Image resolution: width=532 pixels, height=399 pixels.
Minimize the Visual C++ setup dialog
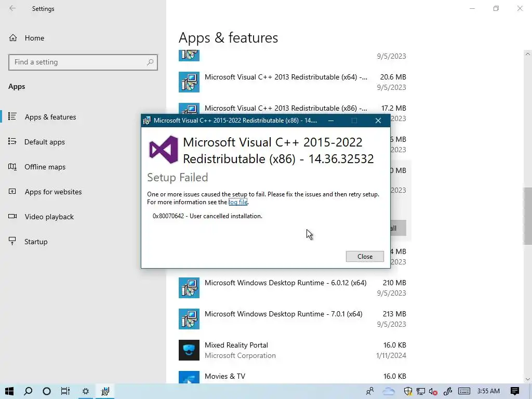click(x=331, y=121)
